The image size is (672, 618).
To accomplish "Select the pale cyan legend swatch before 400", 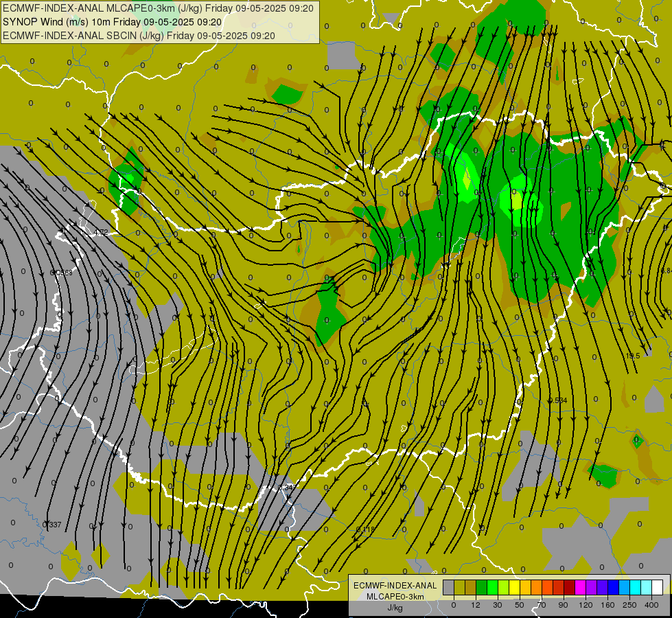I will click(647, 588).
